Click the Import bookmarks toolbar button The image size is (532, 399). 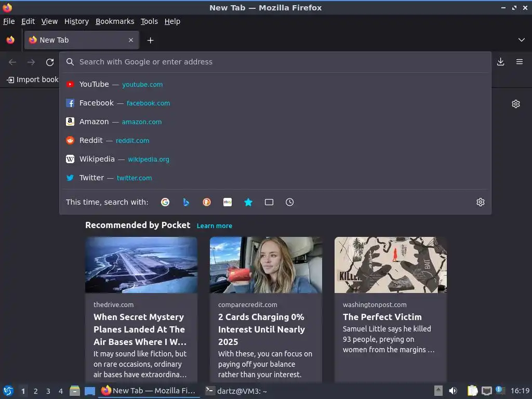[33, 79]
